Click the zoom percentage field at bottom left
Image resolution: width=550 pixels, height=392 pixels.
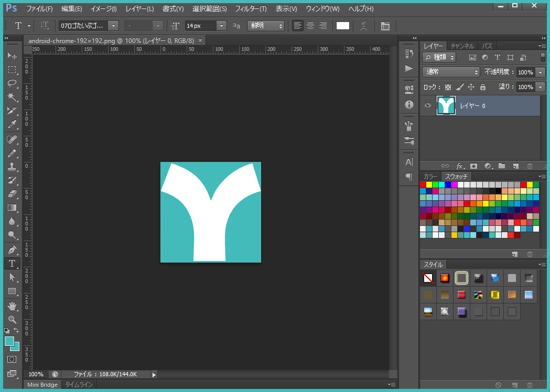tap(36, 374)
